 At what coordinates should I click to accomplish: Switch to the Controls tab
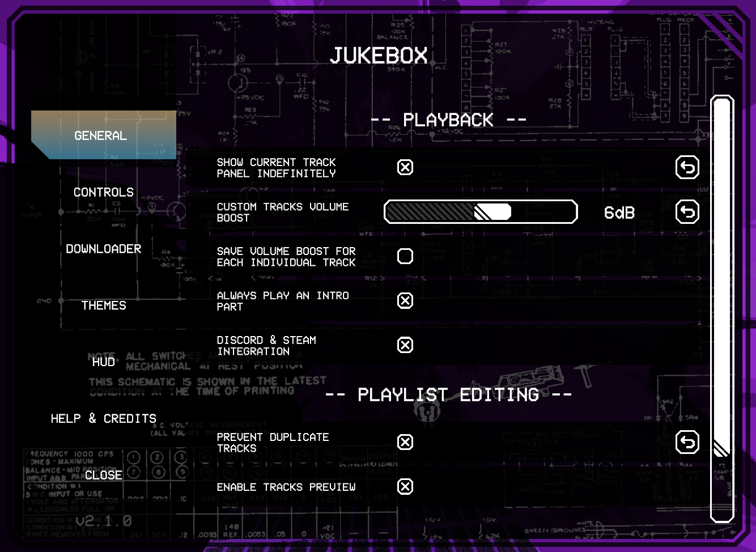click(x=104, y=192)
